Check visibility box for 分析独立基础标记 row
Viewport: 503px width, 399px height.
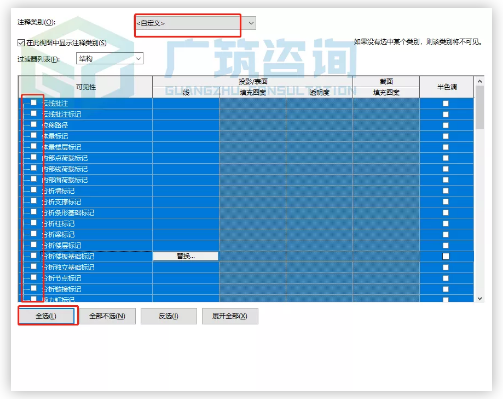[x=33, y=267]
